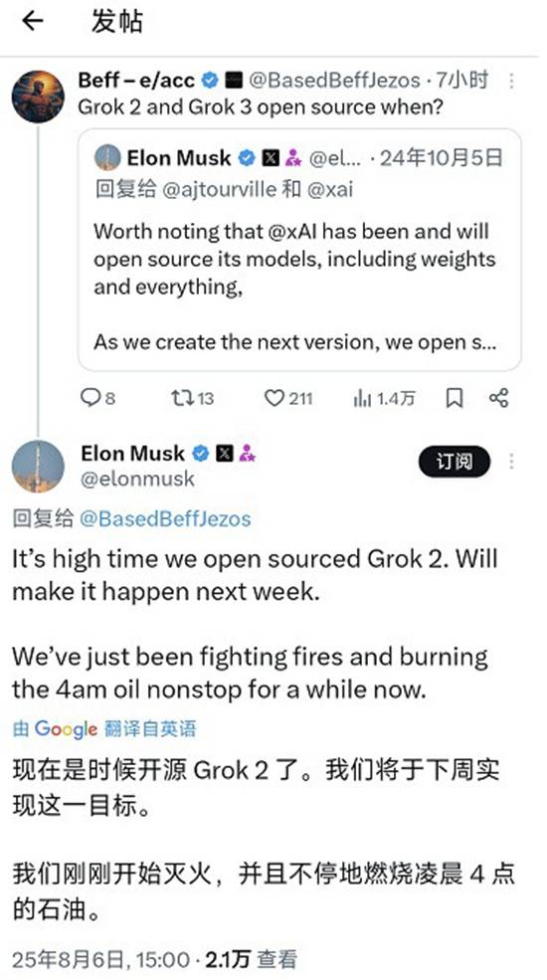Open Elon Musk's rocket profile avatar
This screenshot has width=547, height=980.
(x=38, y=467)
